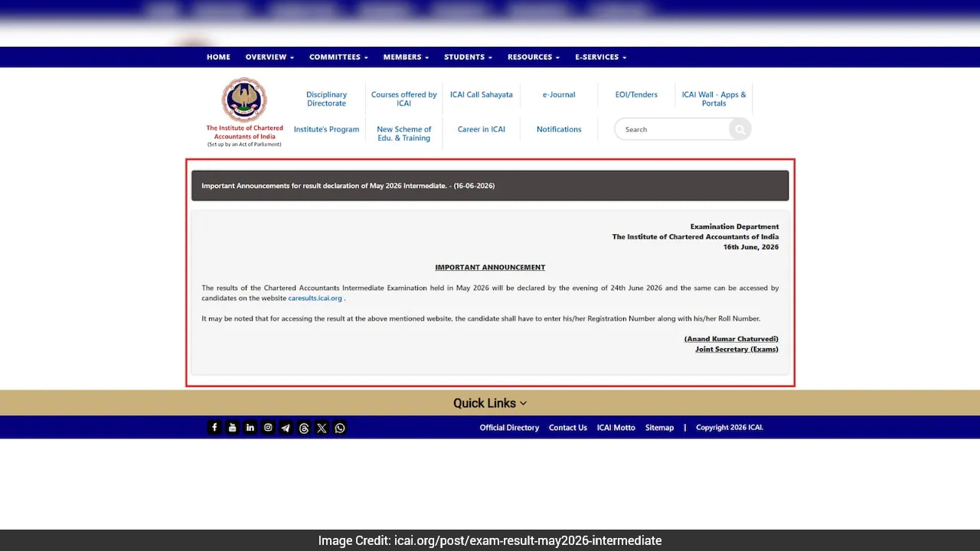Open New Scheme of Edu. & Training

[404, 134]
